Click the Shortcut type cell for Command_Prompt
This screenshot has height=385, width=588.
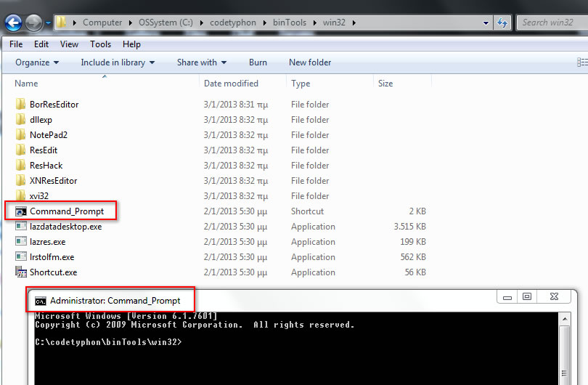coord(307,211)
